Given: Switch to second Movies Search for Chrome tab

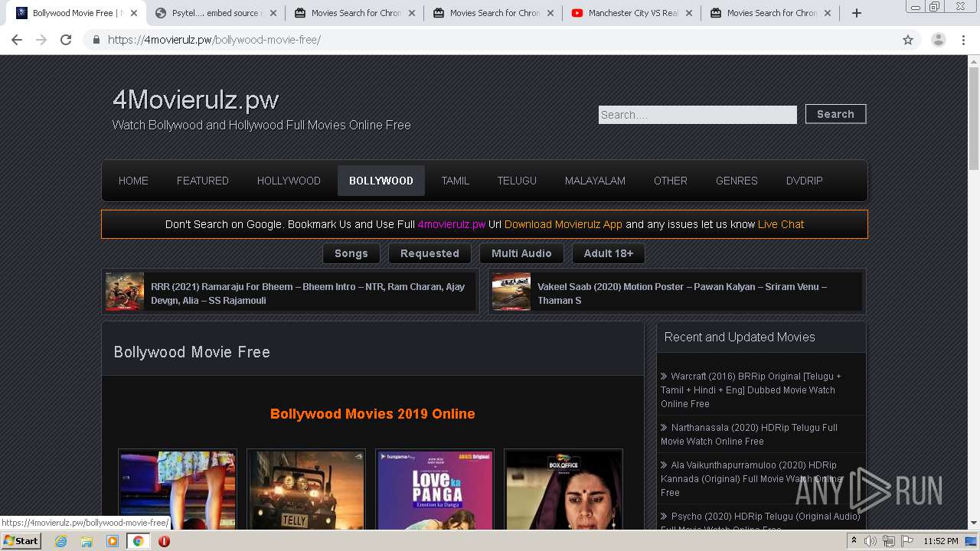Looking at the screenshot, I should [x=492, y=13].
